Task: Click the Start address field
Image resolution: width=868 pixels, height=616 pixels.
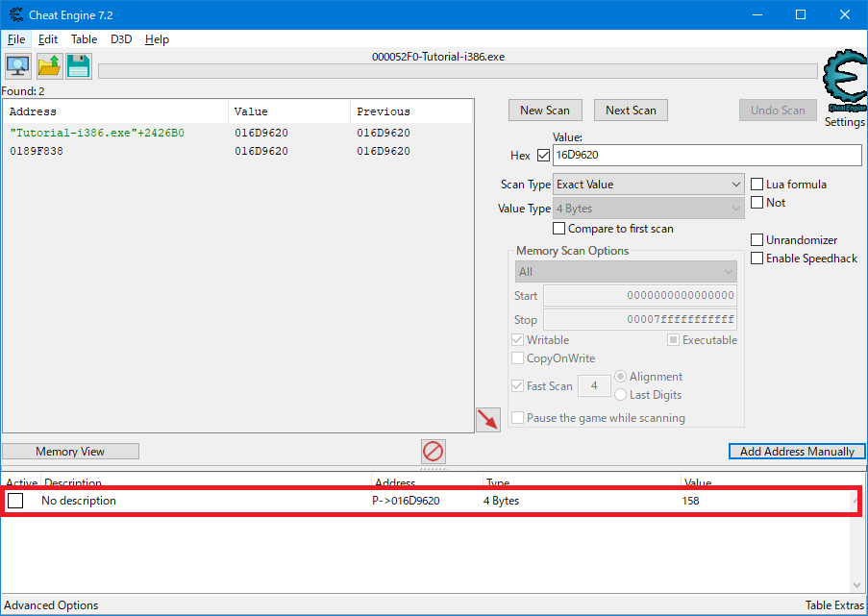Action: pyautogui.click(x=640, y=296)
